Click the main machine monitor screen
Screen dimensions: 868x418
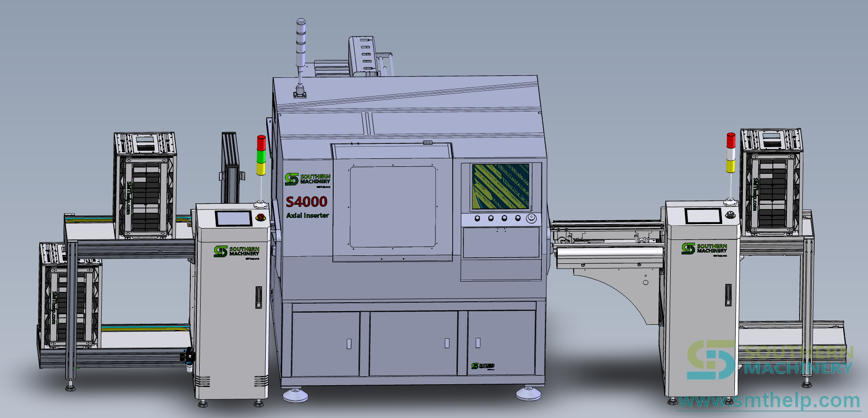coord(501,187)
